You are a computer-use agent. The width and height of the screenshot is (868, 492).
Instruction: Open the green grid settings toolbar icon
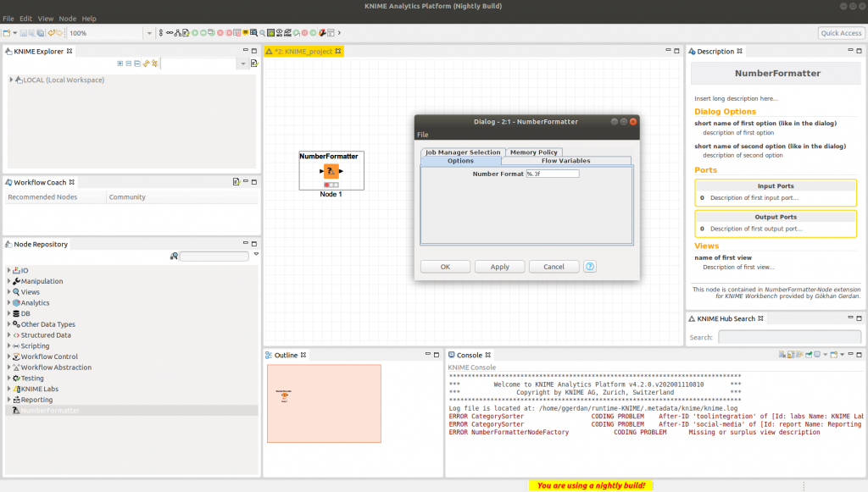click(270, 33)
